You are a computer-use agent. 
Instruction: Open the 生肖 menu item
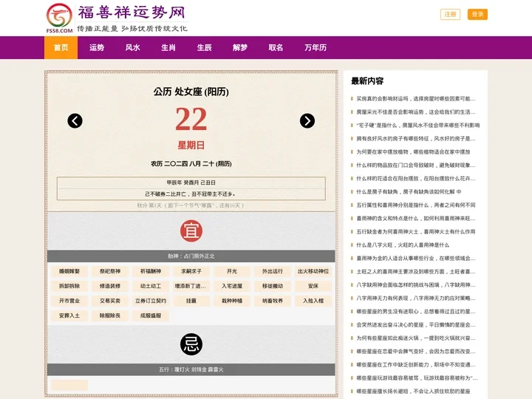point(168,47)
